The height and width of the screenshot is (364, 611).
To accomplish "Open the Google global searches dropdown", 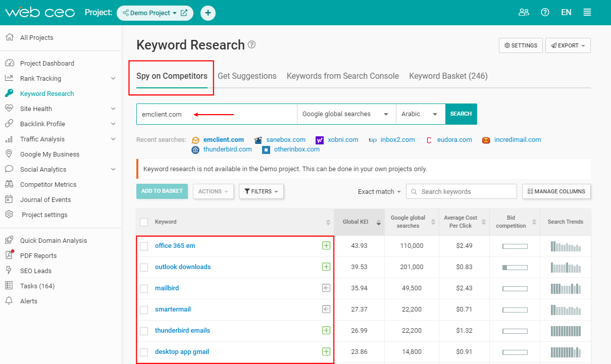I will (346, 114).
